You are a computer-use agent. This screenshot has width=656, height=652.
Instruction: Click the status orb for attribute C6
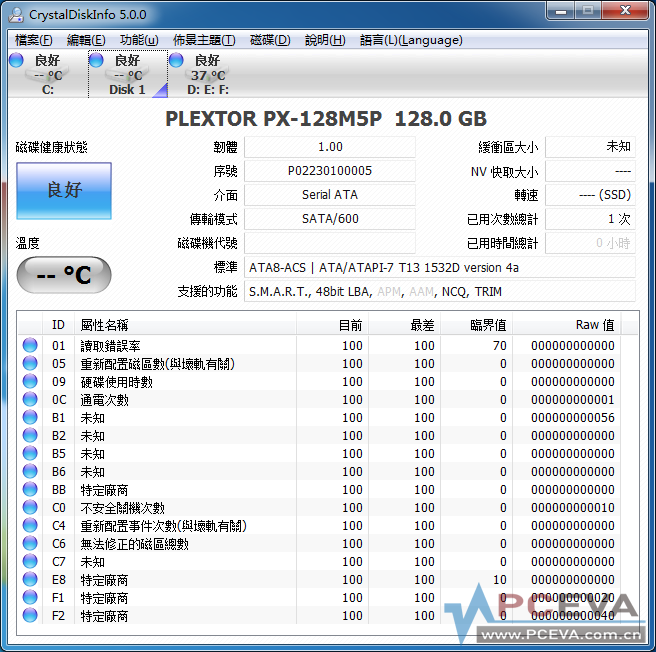tap(30, 543)
